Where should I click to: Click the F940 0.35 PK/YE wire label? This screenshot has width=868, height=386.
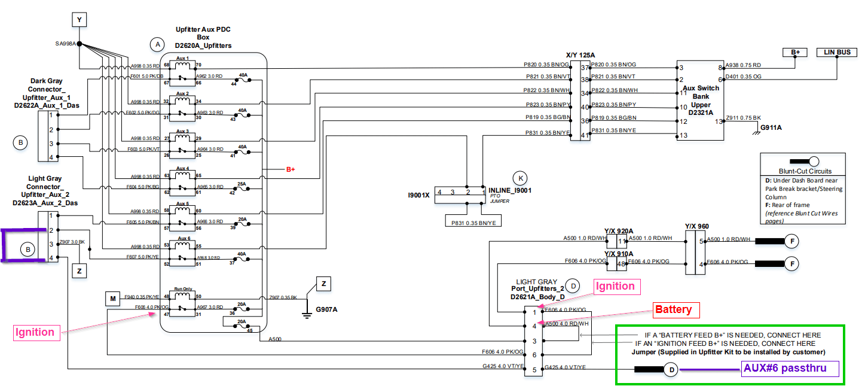(142, 297)
